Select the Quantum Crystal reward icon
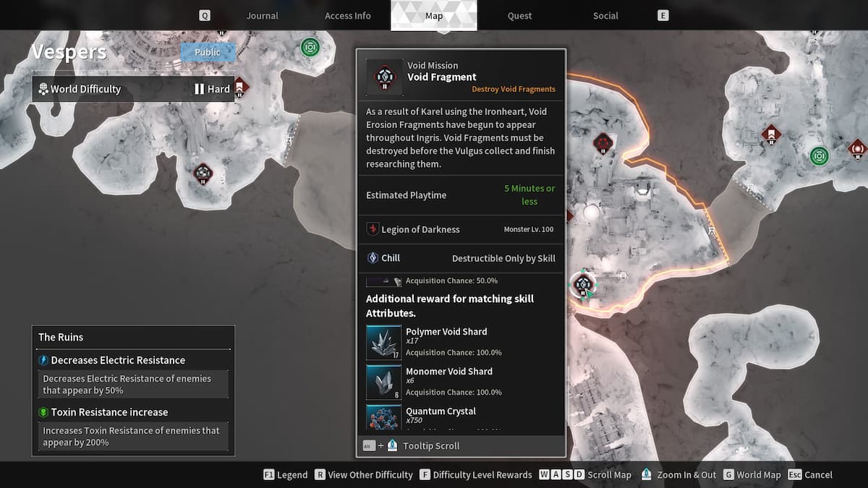The image size is (868, 488). (383, 418)
